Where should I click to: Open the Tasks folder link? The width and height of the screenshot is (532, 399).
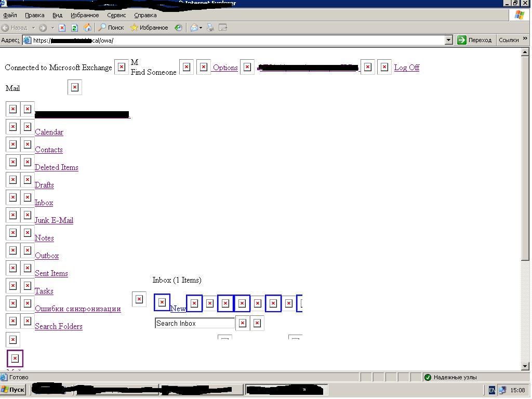[x=44, y=291]
